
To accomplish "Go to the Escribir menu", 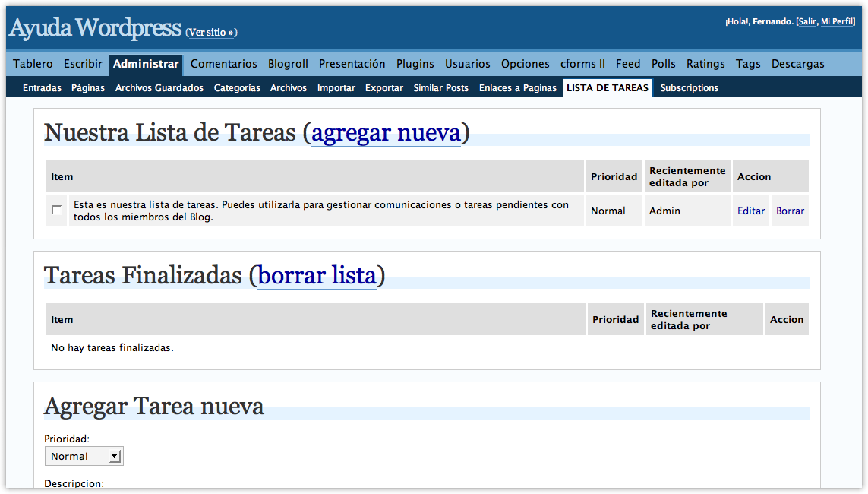I will [x=83, y=64].
